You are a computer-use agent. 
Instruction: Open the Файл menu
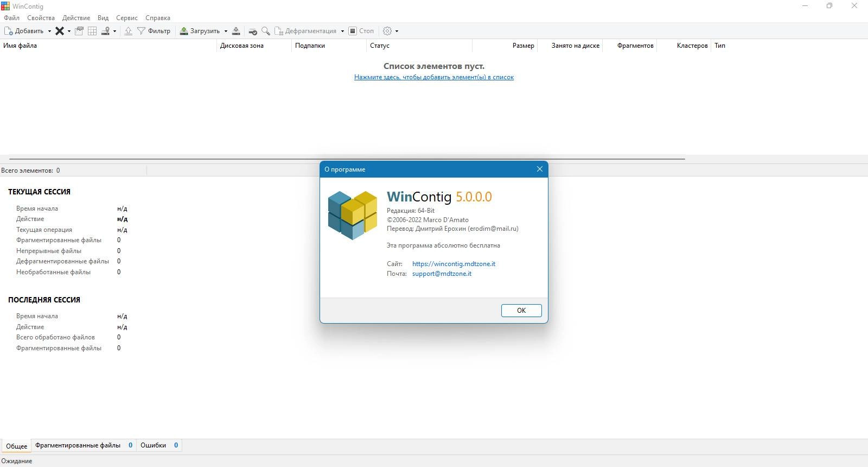tap(11, 18)
